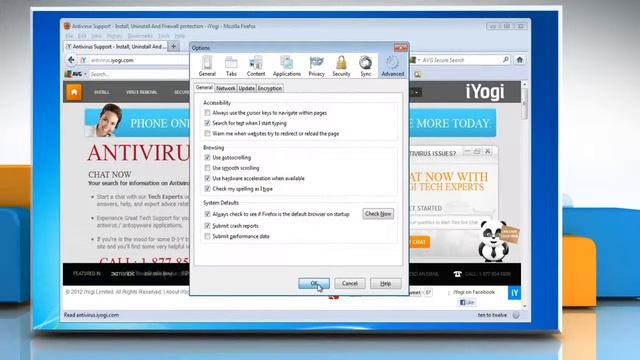Open the Tabs options panel icon

pos(231,66)
